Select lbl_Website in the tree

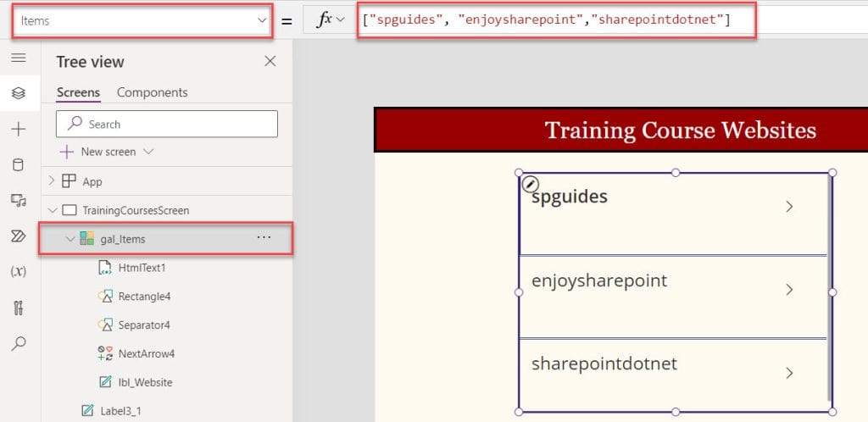(145, 382)
